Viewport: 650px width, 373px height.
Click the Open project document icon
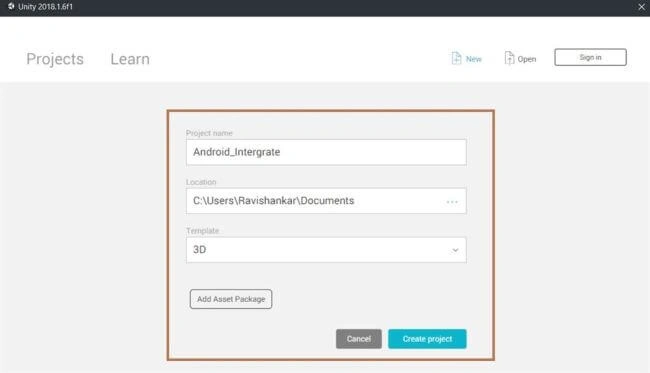tap(509, 58)
